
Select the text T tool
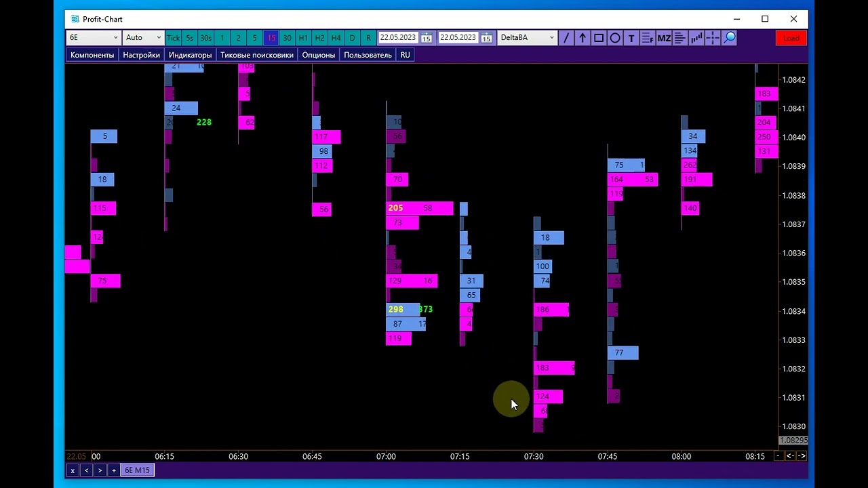click(631, 38)
